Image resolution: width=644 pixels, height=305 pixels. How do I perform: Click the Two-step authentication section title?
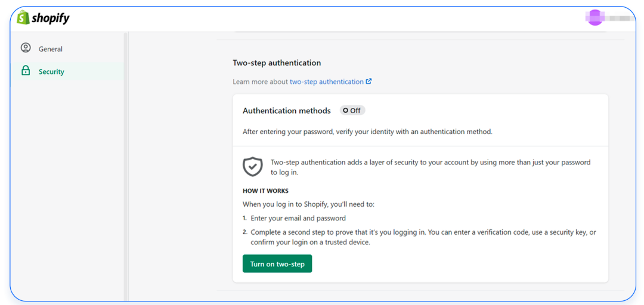coord(277,63)
